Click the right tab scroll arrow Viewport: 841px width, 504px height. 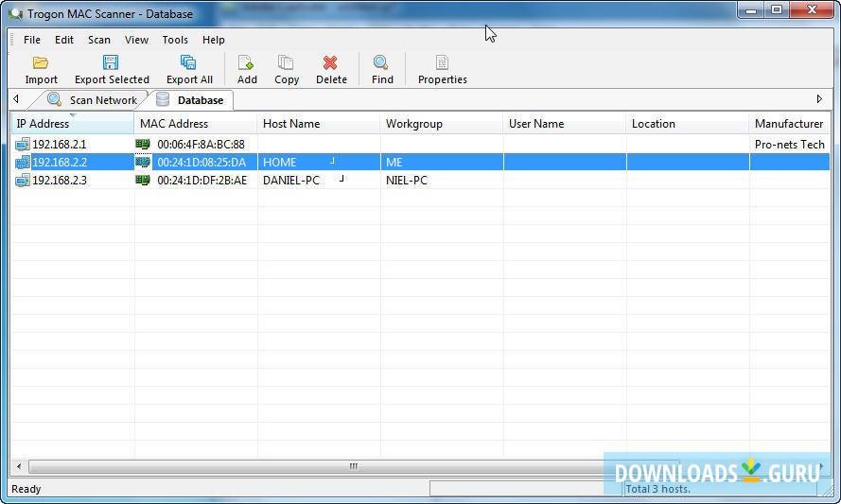pos(819,98)
